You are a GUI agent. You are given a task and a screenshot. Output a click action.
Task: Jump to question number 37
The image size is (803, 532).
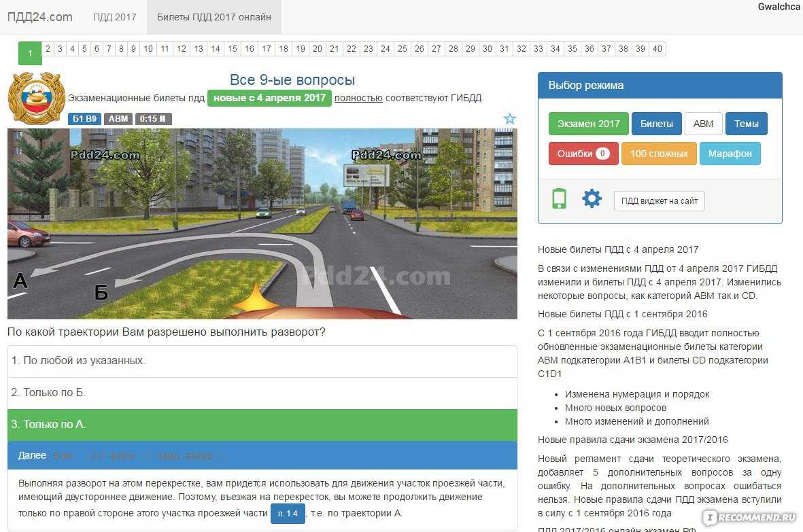(606, 49)
